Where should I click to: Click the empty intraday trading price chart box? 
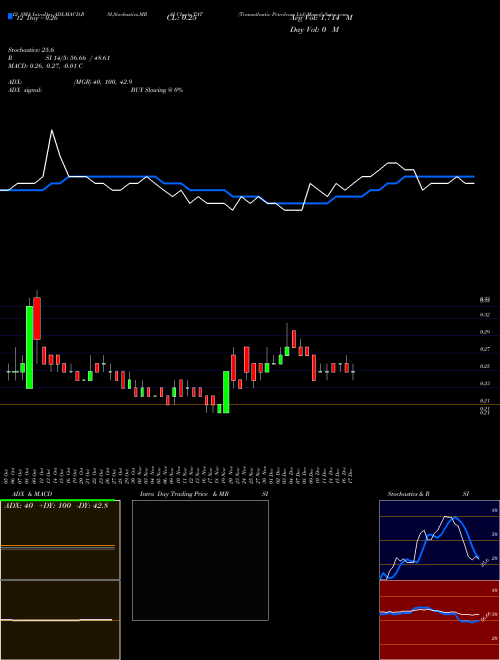200,560
